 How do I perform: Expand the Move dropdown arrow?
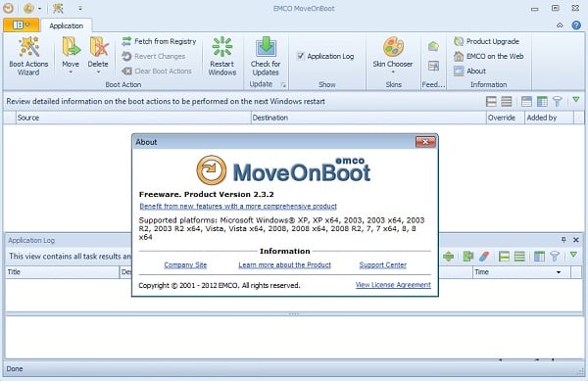[71, 71]
